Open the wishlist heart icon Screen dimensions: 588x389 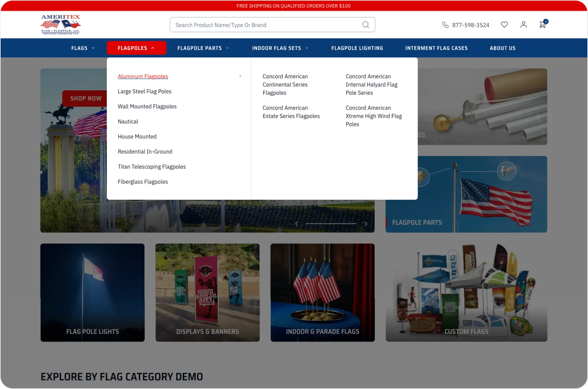504,25
